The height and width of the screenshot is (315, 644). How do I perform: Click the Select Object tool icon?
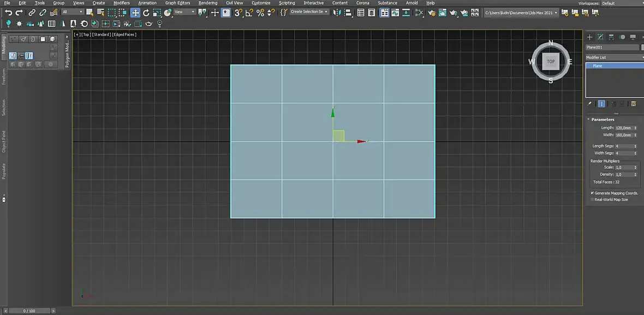pos(90,12)
